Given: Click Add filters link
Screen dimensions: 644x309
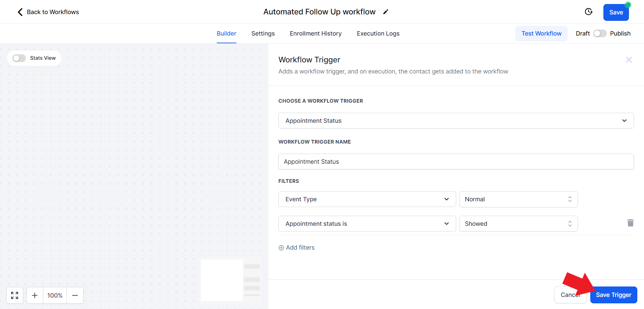Looking at the screenshot, I should click(297, 248).
